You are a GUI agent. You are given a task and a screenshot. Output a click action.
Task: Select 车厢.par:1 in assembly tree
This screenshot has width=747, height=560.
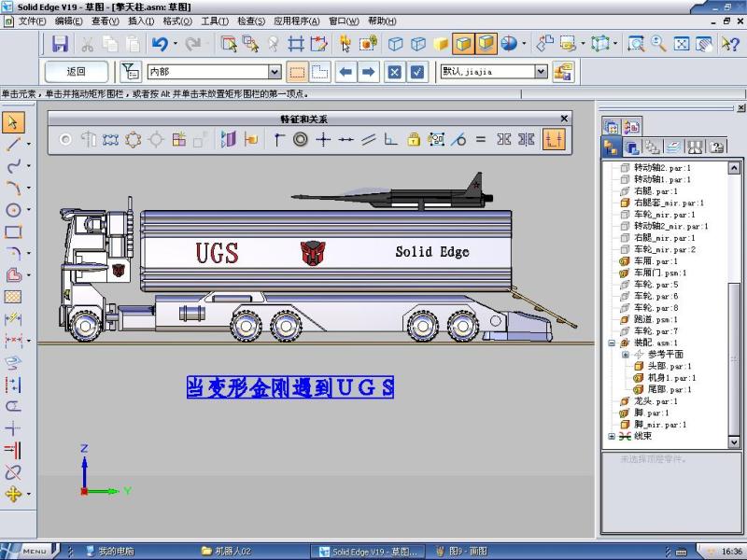[655, 261]
